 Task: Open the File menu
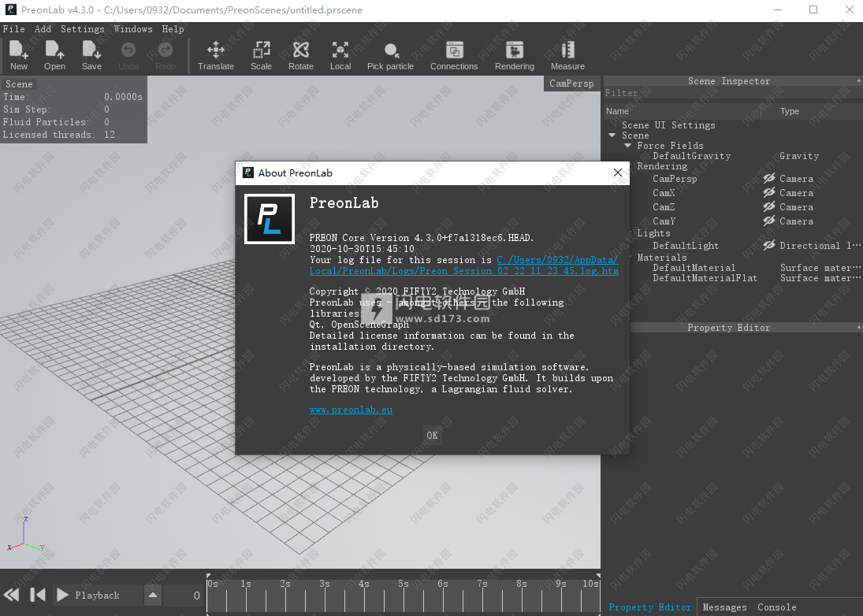(x=13, y=29)
